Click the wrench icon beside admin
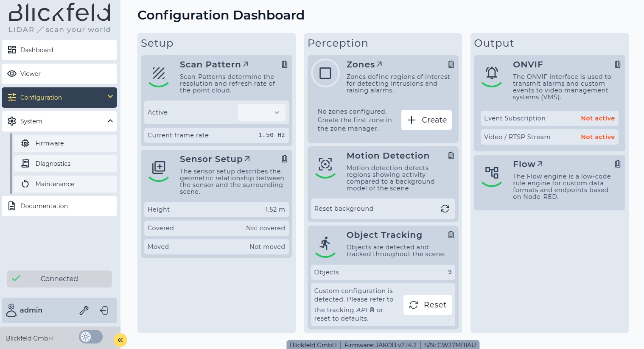The height and width of the screenshot is (349, 644). [x=84, y=310]
